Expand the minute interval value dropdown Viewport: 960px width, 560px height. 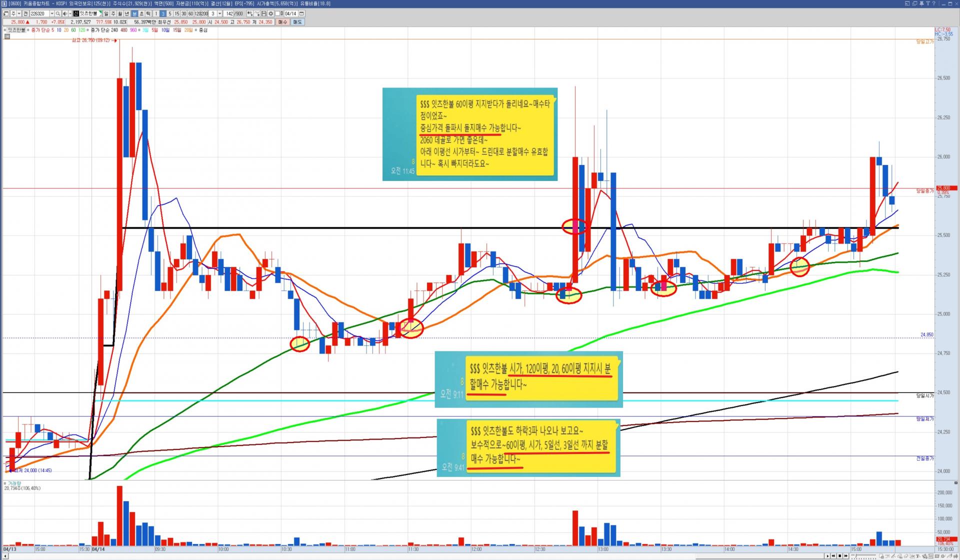pyautogui.click(x=219, y=13)
